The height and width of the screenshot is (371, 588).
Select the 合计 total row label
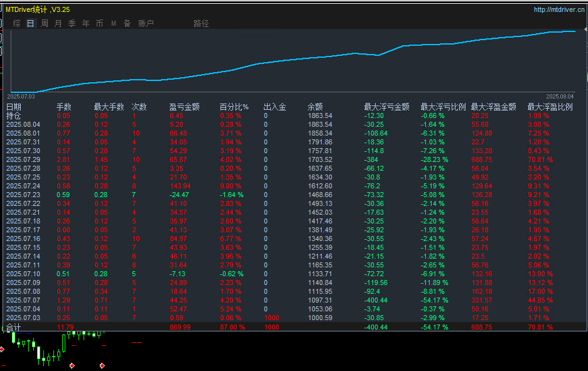[x=13, y=327]
